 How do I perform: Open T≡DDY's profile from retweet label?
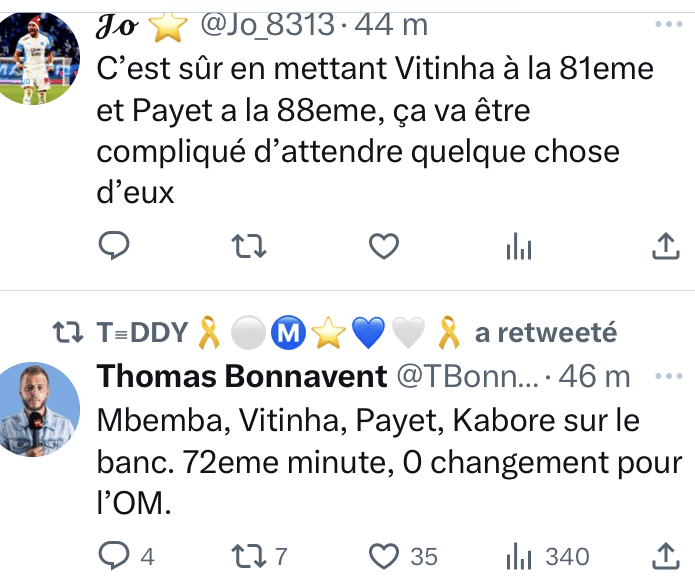click(x=143, y=332)
